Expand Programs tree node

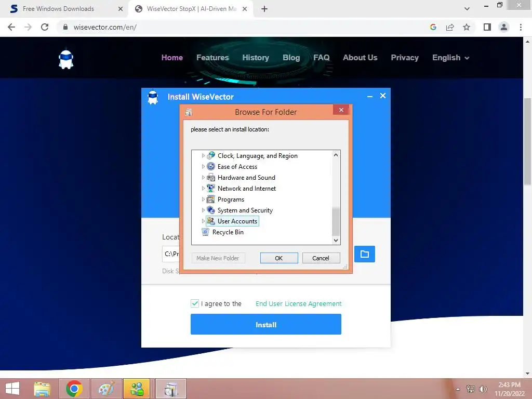click(x=203, y=199)
